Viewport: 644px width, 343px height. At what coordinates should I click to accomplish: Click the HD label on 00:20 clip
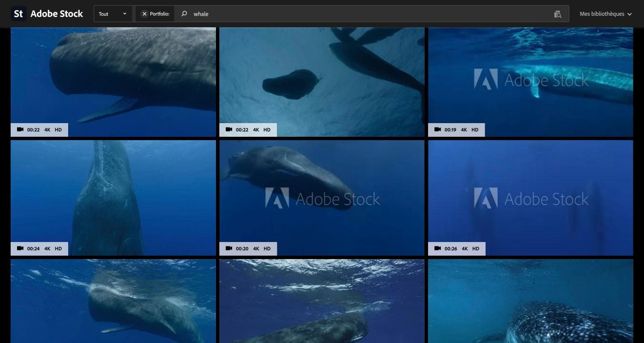pyautogui.click(x=267, y=248)
